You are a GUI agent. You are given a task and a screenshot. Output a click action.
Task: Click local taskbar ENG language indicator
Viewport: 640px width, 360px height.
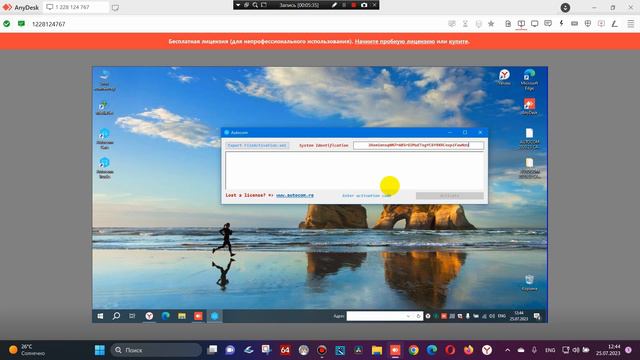(x=550, y=350)
